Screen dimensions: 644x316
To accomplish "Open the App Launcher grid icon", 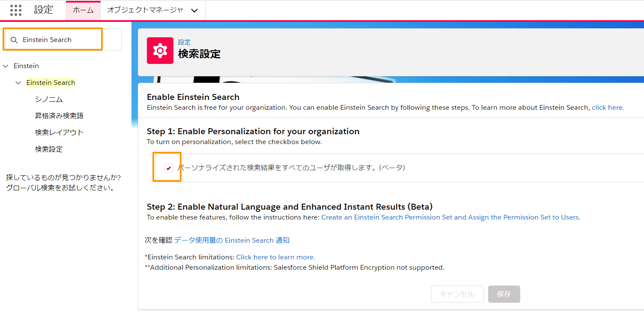I will (x=16, y=10).
